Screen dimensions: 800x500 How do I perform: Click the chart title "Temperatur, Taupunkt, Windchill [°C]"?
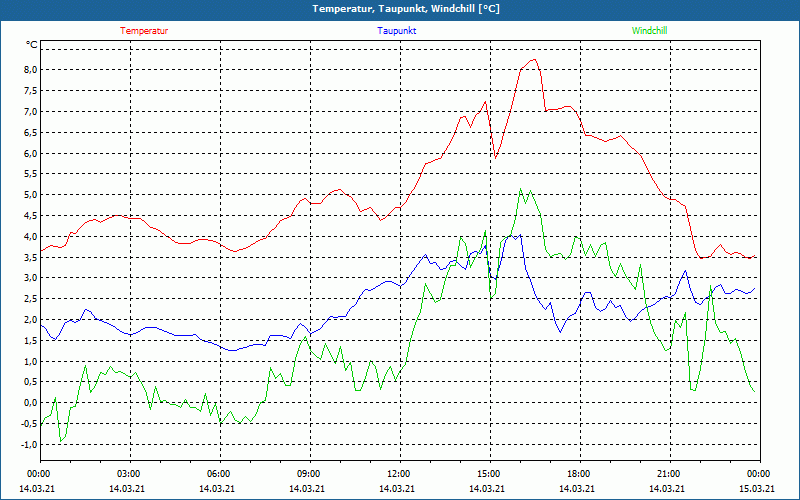[x=406, y=9]
